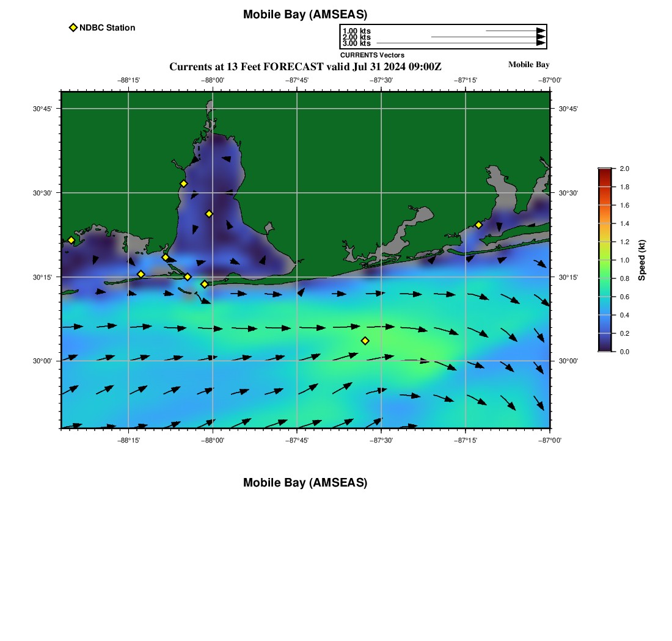Click the bottom 'Mobile Bay (AMSEAS)' heading

[305, 483]
